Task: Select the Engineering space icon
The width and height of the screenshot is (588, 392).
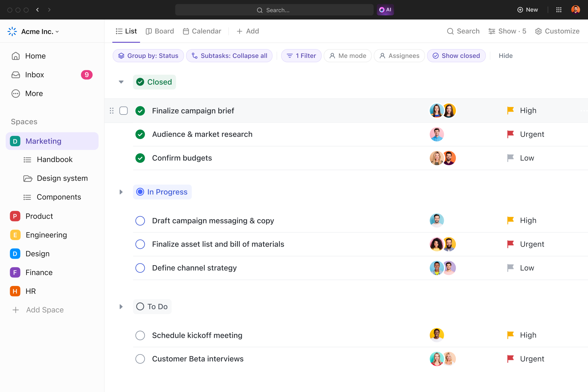Action: 15,235
